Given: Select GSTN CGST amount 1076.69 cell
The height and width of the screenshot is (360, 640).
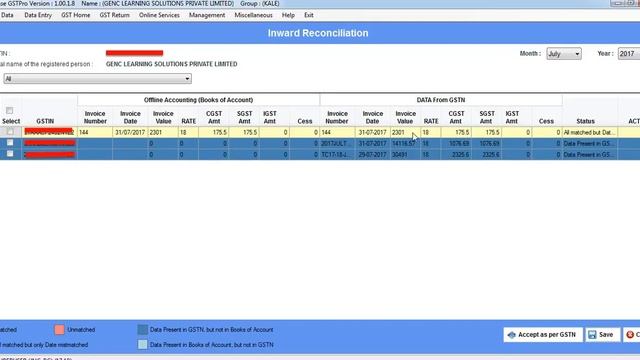Looking at the screenshot, I should 456,144.
